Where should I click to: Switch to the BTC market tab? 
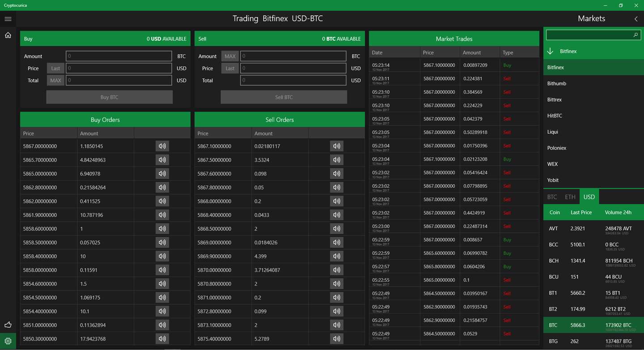552,197
